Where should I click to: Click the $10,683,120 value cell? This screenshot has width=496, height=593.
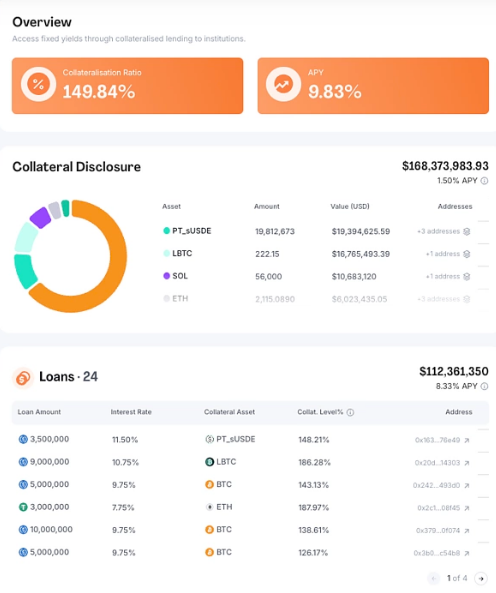354,277
